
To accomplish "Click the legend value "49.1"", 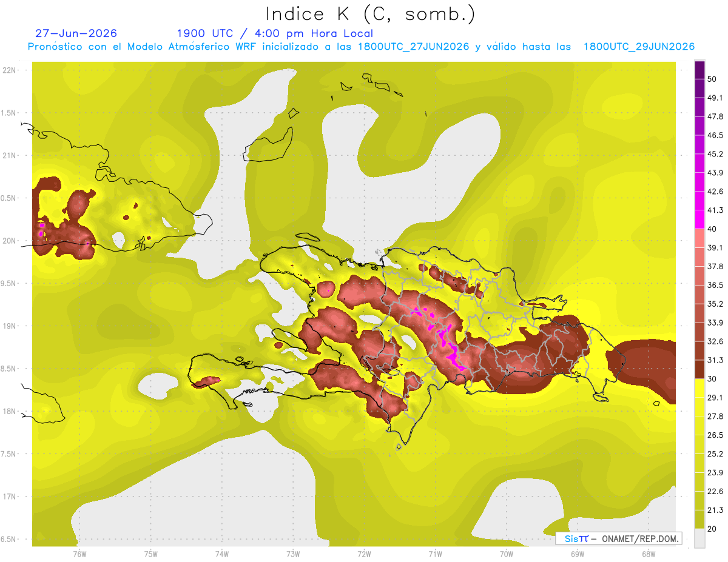I will [x=715, y=98].
